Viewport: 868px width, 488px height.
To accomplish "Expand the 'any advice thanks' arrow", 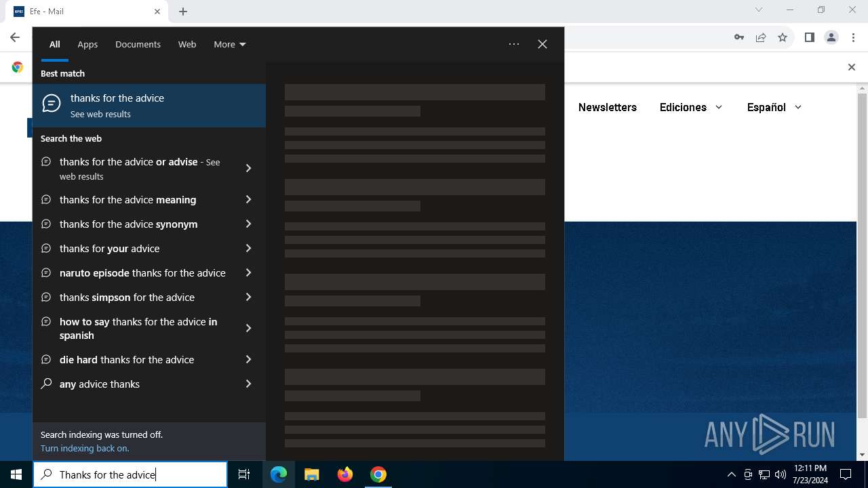I will [x=248, y=384].
